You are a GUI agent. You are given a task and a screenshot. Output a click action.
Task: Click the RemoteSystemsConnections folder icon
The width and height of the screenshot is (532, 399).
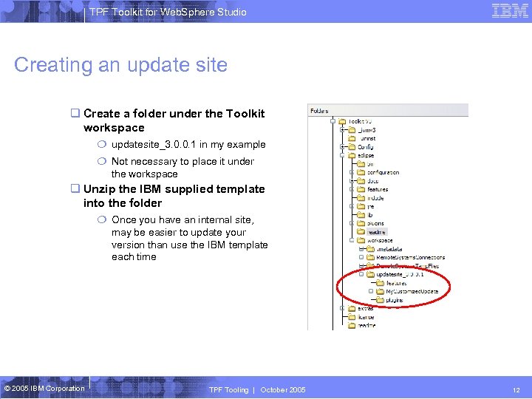point(371,258)
